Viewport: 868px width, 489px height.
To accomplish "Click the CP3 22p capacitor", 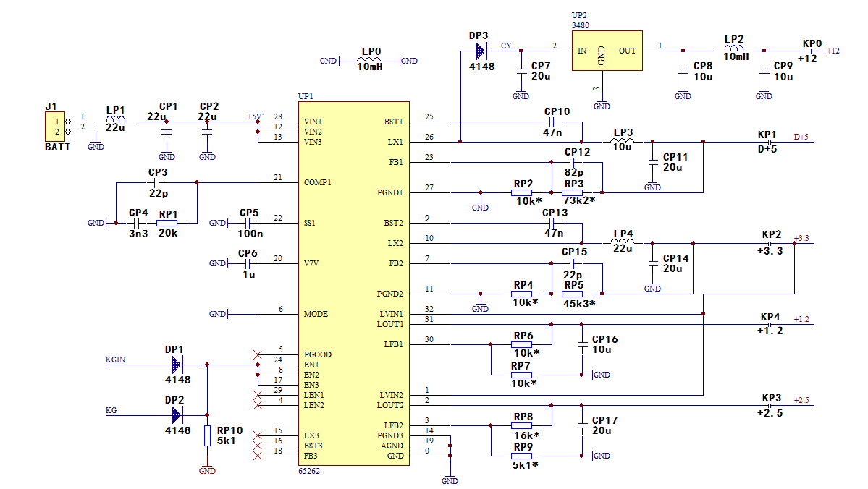I will pyautogui.click(x=156, y=182).
